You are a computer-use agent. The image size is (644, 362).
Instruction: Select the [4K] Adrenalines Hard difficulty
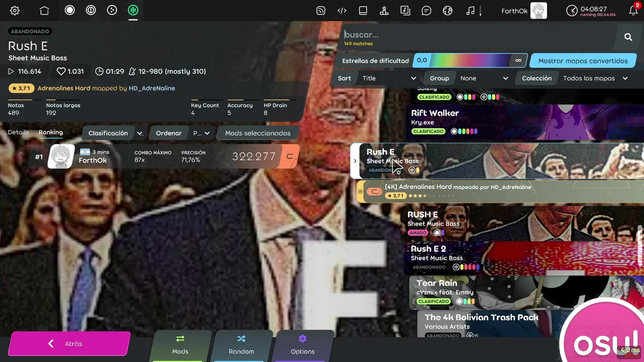(x=501, y=191)
